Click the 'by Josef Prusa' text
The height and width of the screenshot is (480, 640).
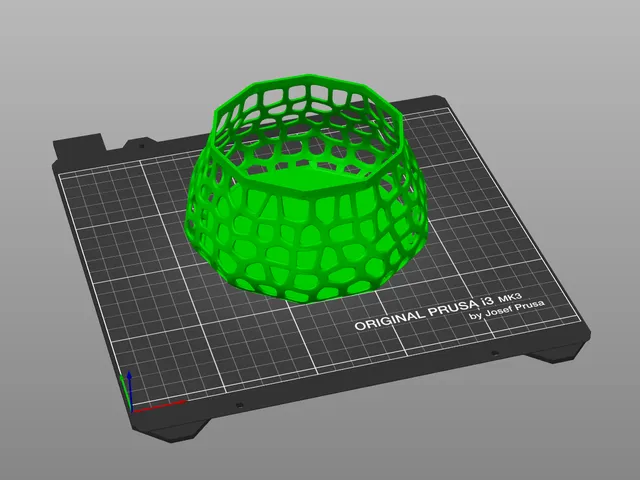[507, 310]
